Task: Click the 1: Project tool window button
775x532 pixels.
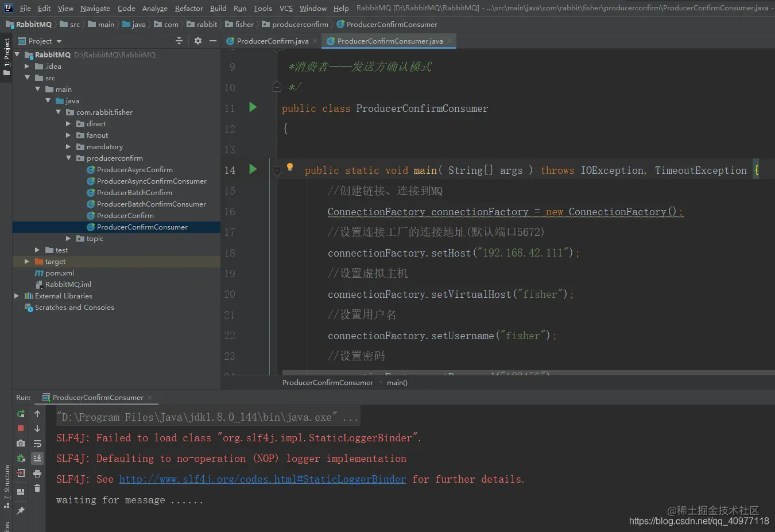Action: [6, 57]
